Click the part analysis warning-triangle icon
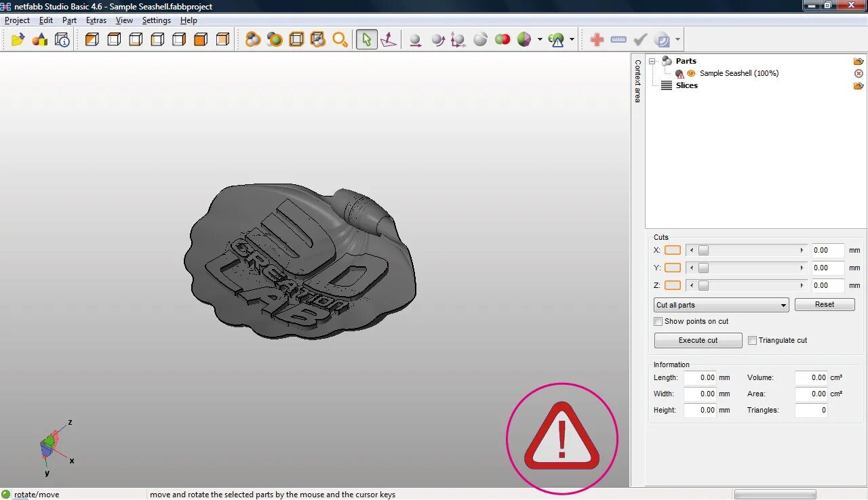Viewport: 868px width, 500px height. (x=557, y=40)
